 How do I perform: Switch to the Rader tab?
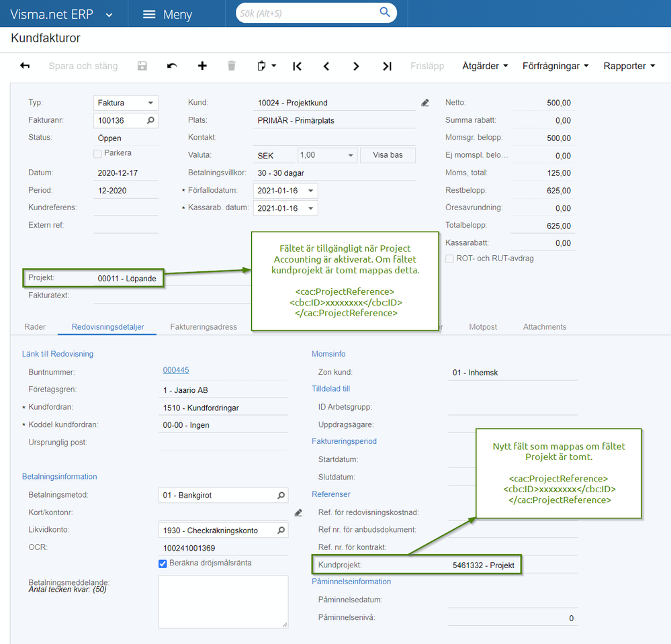click(35, 327)
